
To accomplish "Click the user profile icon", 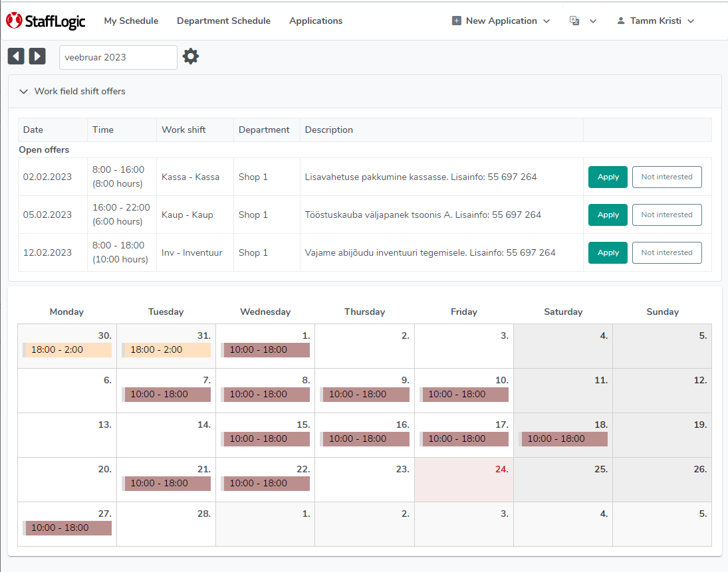I will pos(621,21).
